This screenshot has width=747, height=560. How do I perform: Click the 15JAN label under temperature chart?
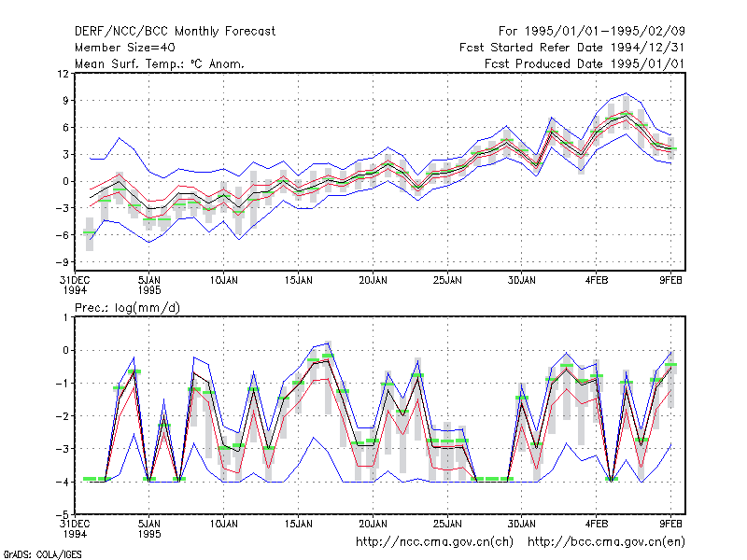pyautogui.click(x=298, y=281)
